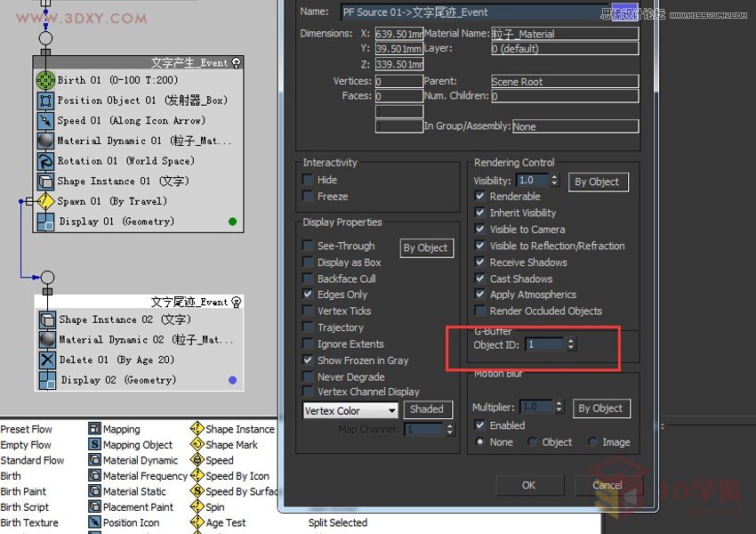
Task: Click the Position Object 01 operator icon
Action: click(x=45, y=101)
